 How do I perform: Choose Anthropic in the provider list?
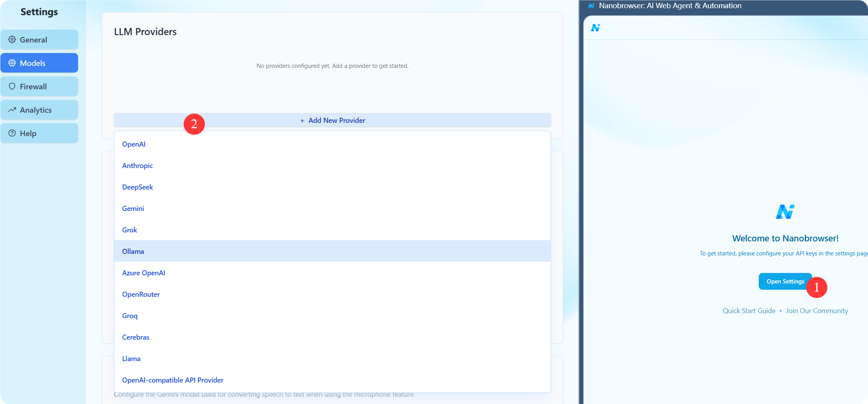tap(137, 166)
